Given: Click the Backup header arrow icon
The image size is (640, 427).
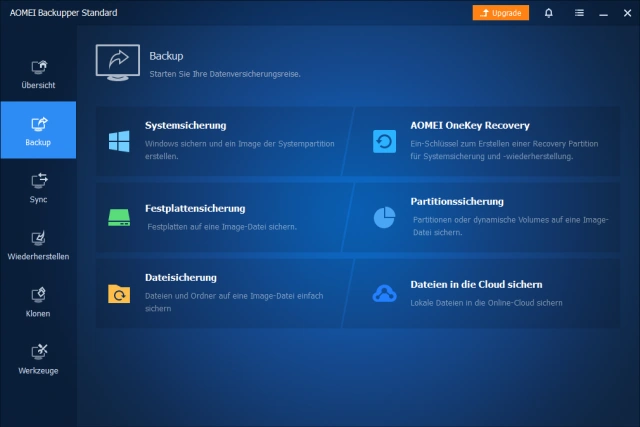Looking at the screenshot, I should coord(118,61).
